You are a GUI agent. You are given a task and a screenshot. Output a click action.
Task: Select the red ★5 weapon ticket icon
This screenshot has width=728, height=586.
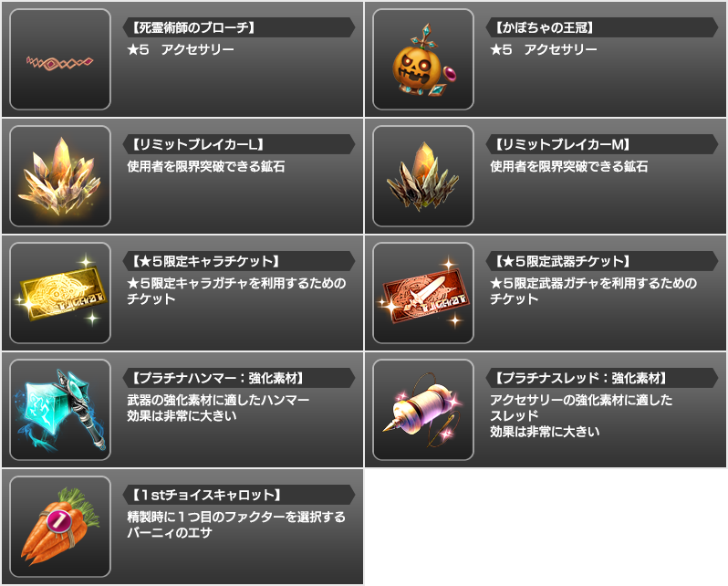(x=423, y=293)
